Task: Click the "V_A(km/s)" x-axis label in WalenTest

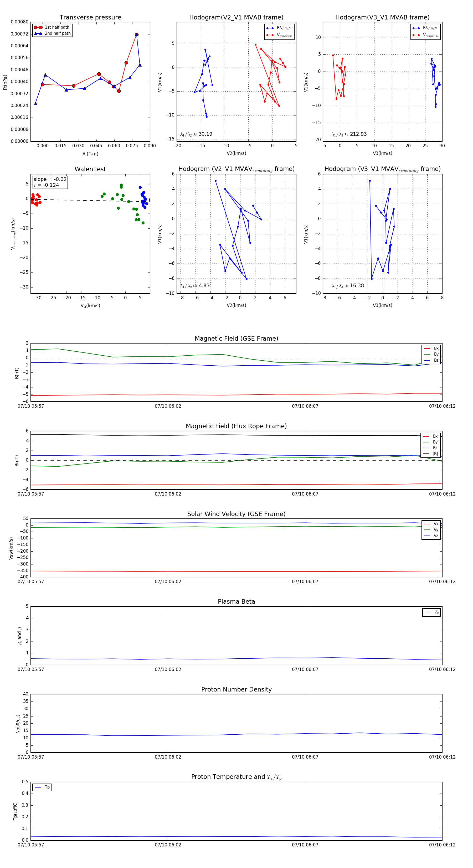Action: point(90,306)
